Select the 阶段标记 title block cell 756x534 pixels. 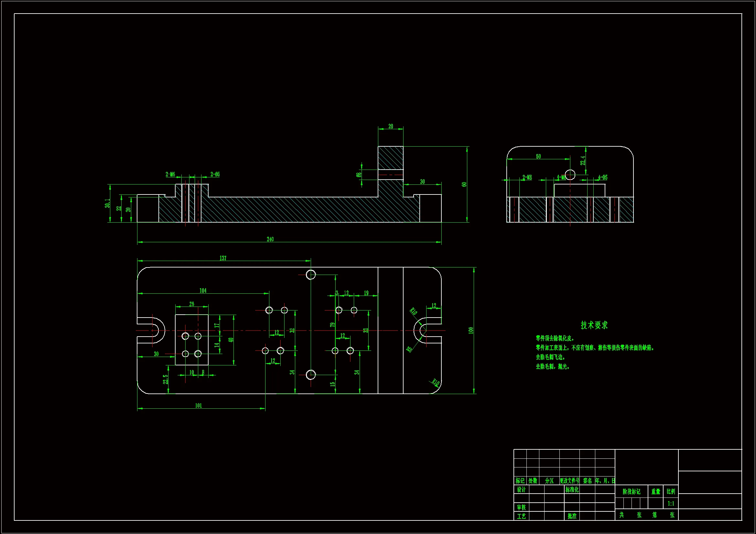(x=631, y=492)
